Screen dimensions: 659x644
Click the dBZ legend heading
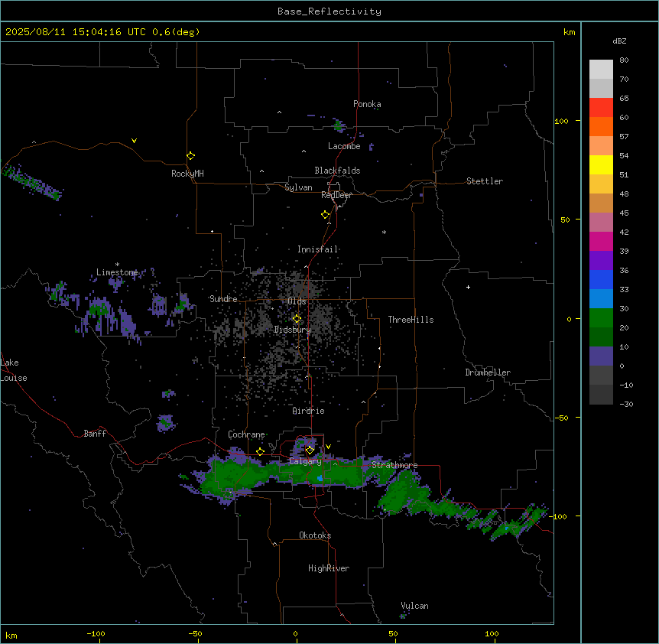coord(619,41)
